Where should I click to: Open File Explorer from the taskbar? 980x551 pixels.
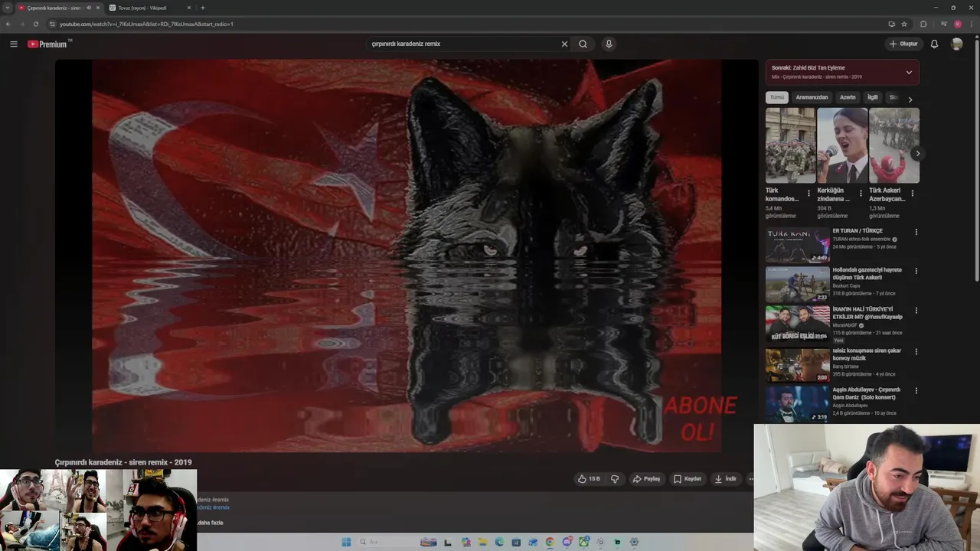(x=482, y=542)
